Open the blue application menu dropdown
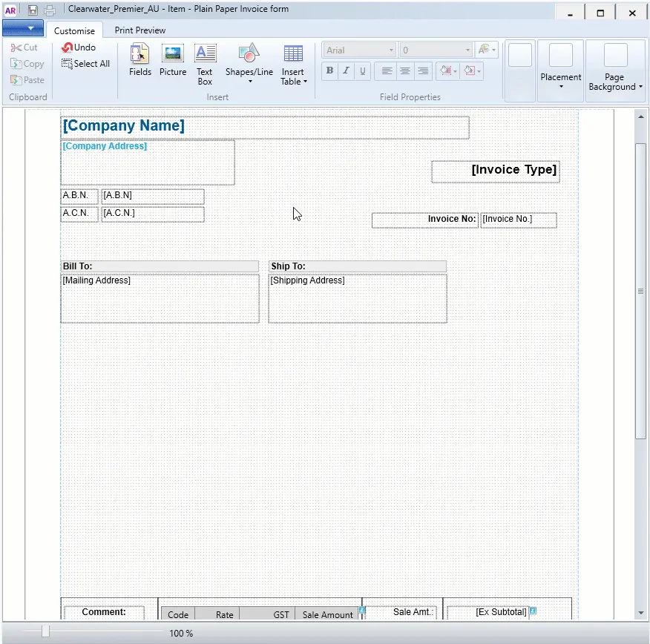 (x=23, y=28)
